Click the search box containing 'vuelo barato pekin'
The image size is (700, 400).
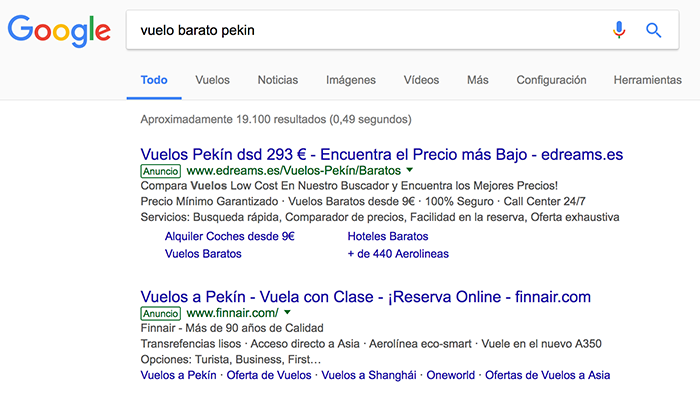360,30
